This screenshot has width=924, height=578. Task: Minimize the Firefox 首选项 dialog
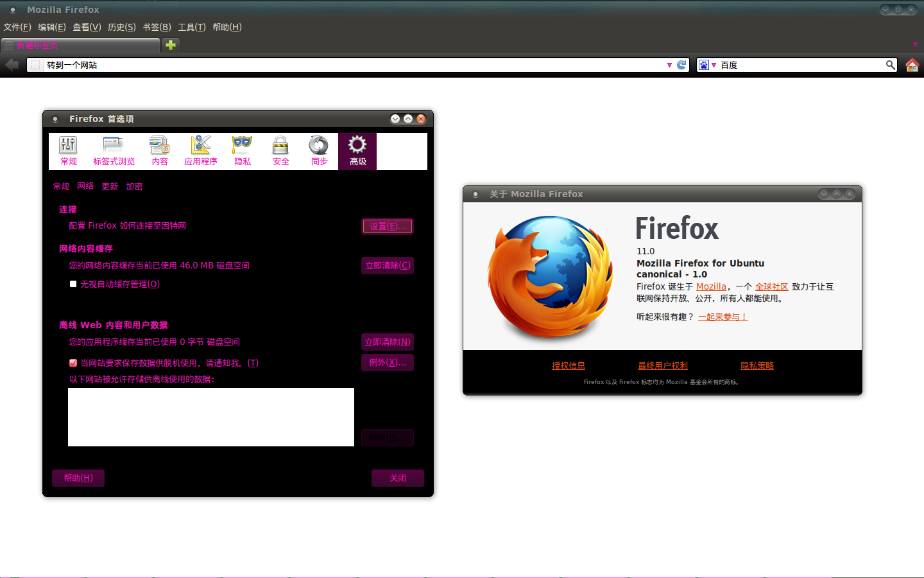(x=395, y=119)
